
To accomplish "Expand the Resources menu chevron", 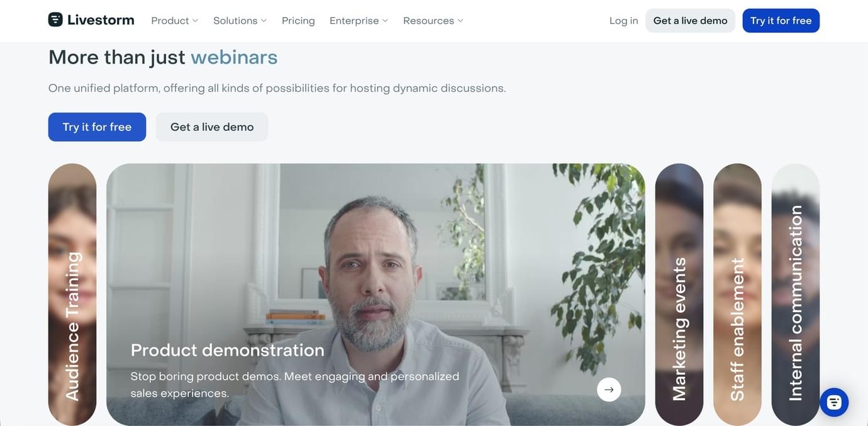I will tap(460, 21).
